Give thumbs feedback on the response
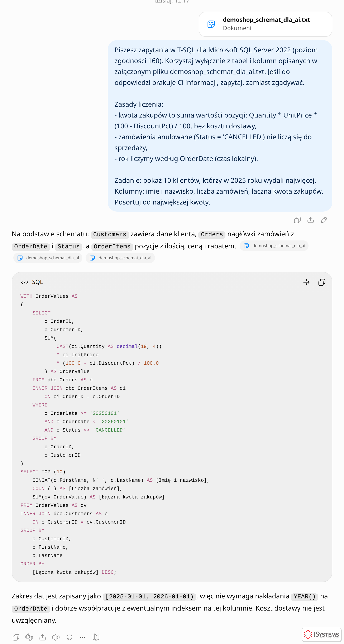 29,637
